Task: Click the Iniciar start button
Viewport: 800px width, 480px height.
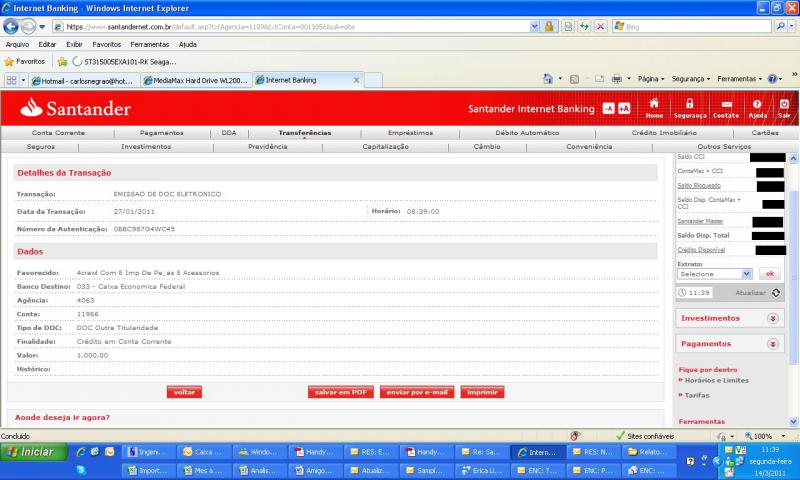Action: coord(34,452)
